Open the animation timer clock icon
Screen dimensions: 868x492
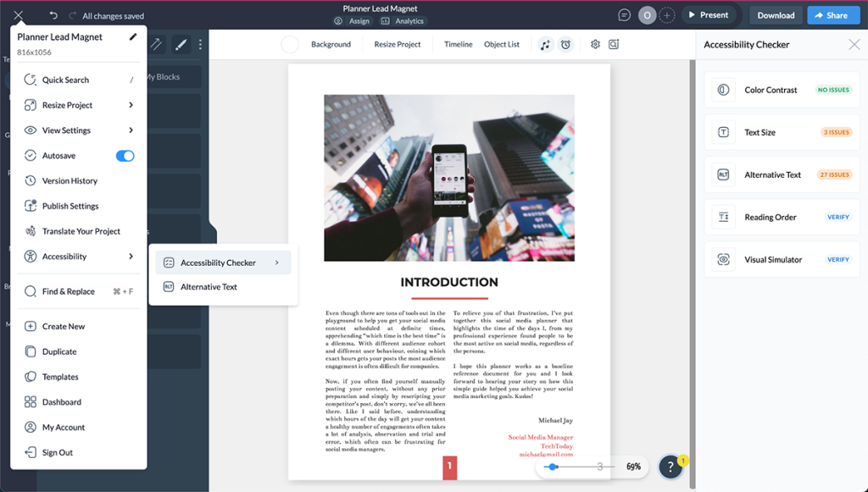566,44
